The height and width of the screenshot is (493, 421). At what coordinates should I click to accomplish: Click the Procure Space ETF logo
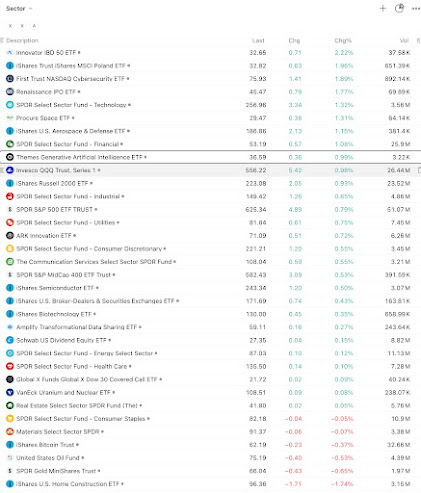click(10, 118)
